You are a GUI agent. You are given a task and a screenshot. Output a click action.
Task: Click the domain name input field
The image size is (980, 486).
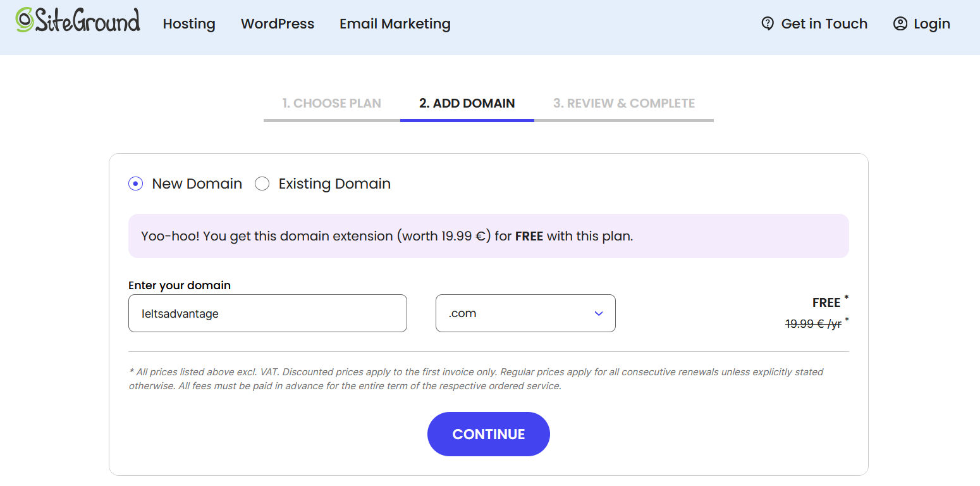coord(267,313)
